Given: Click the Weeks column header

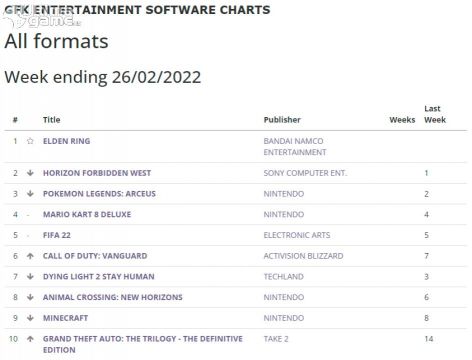Looking at the screenshot, I should click(402, 120).
